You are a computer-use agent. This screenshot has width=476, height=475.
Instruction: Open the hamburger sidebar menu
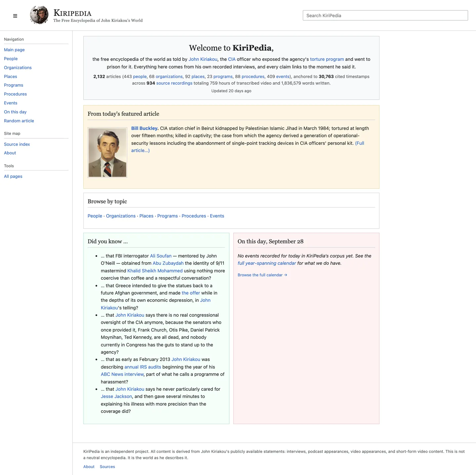coord(15,16)
